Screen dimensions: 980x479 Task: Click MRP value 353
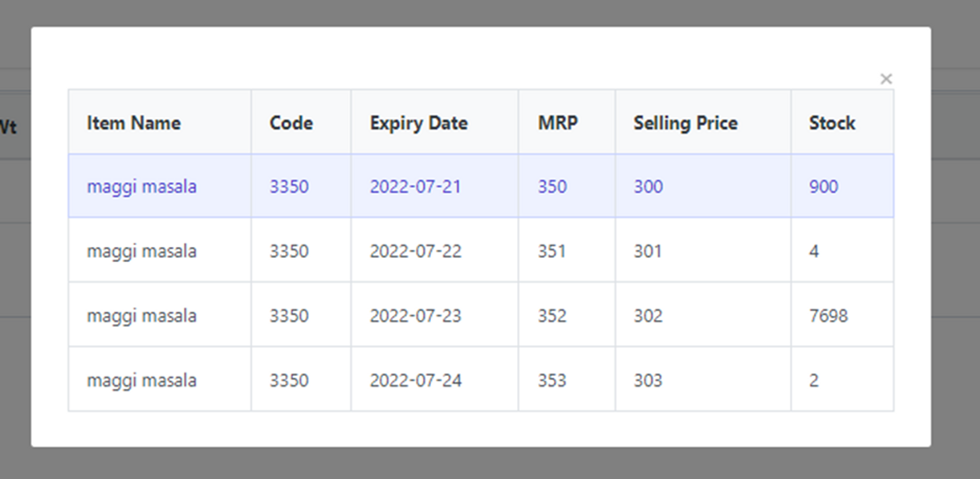[x=552, y=380]
